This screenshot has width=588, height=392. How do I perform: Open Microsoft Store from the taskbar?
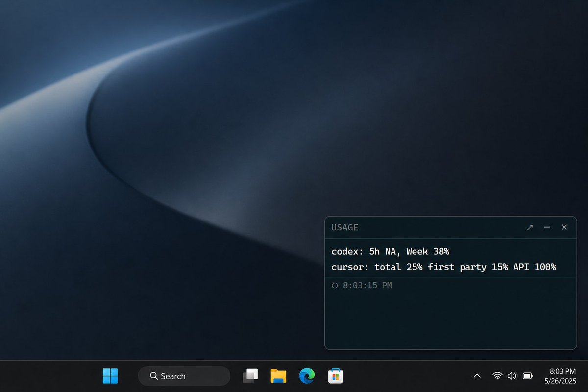tap(335, 376)
